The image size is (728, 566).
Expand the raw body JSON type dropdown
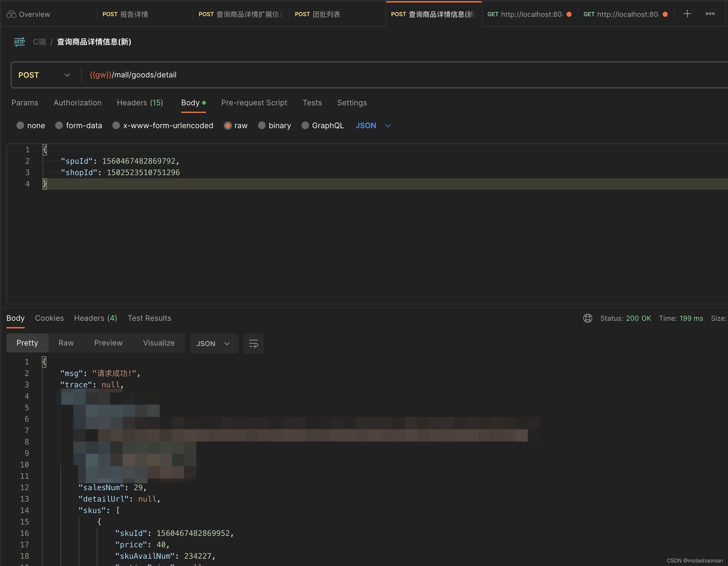pyautogui.click(x=373, y=126)
